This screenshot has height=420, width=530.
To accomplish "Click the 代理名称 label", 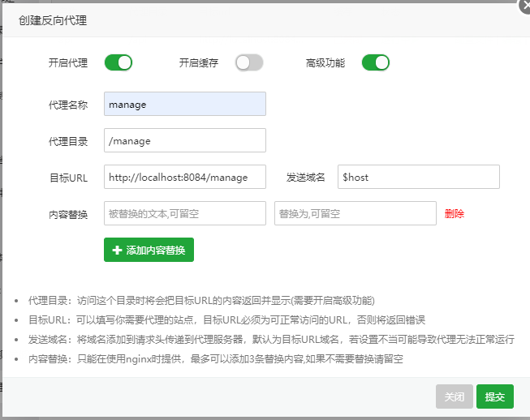I will (x=68, y=105).
